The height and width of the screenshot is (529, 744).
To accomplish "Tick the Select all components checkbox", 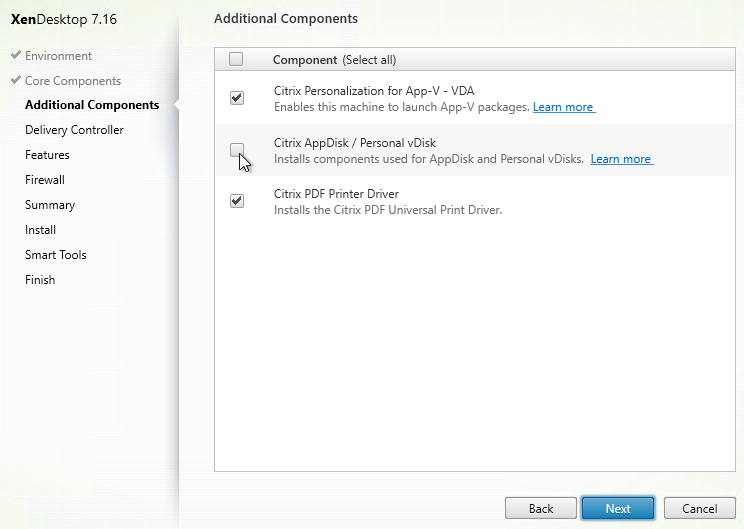I will pyautogui.click(x=236, y=59).
